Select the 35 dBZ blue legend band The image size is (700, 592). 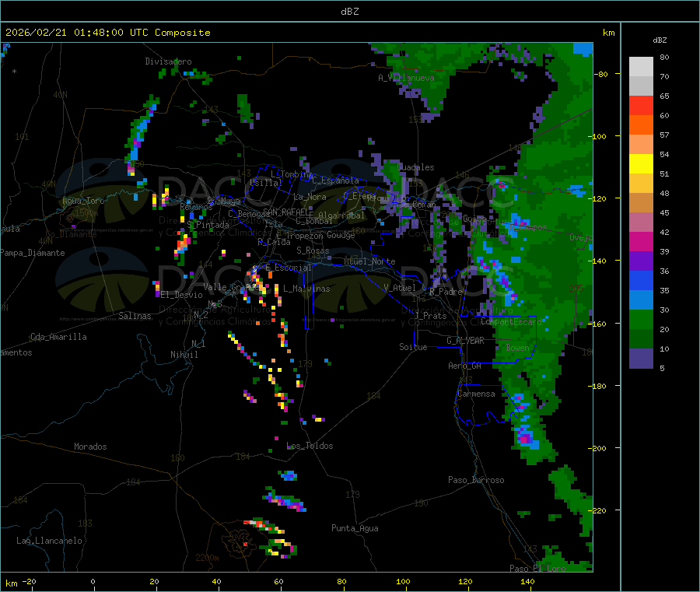(x=641, y=280)
